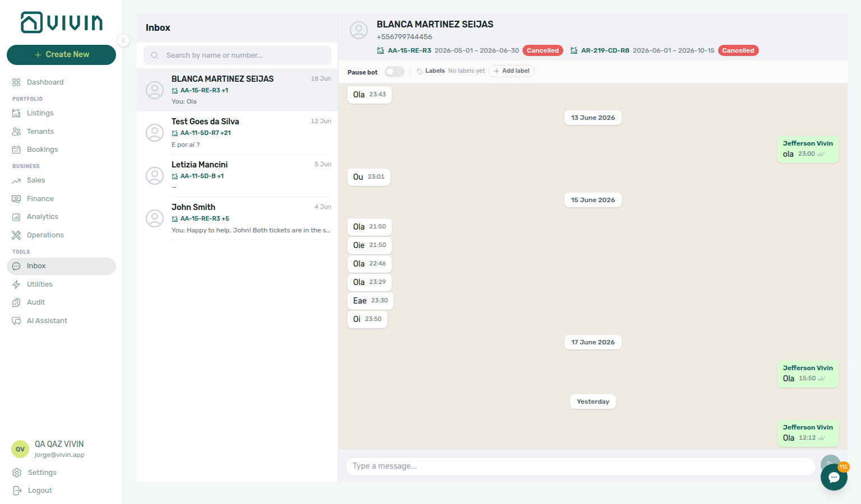Click the 115 notification badge
Image resolution: width=861 pixels, height=504 pixels.
click(844, 467)
